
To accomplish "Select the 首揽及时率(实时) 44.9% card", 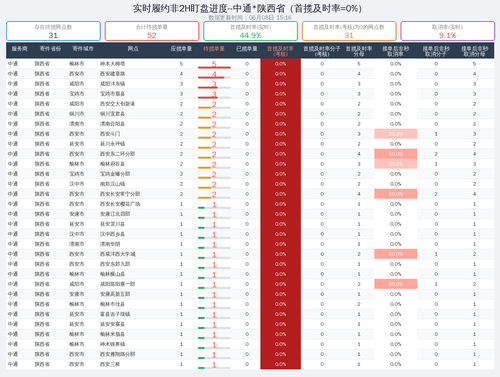I will 250,31.
